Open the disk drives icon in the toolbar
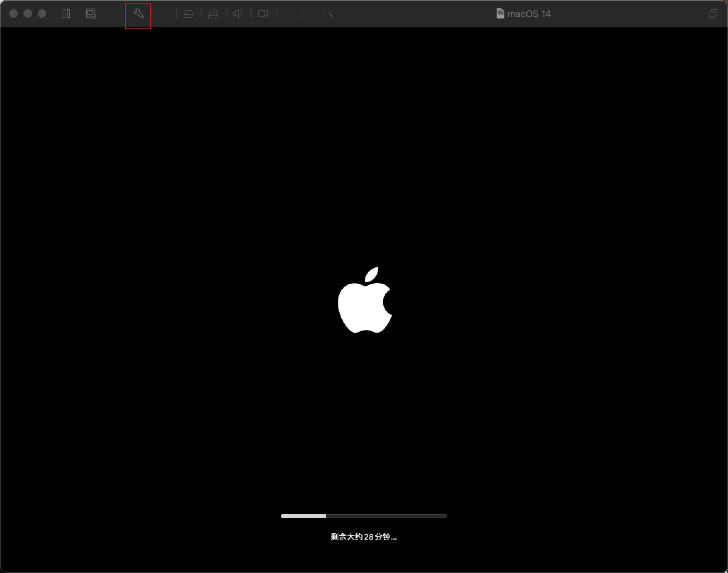 (188, 14)
